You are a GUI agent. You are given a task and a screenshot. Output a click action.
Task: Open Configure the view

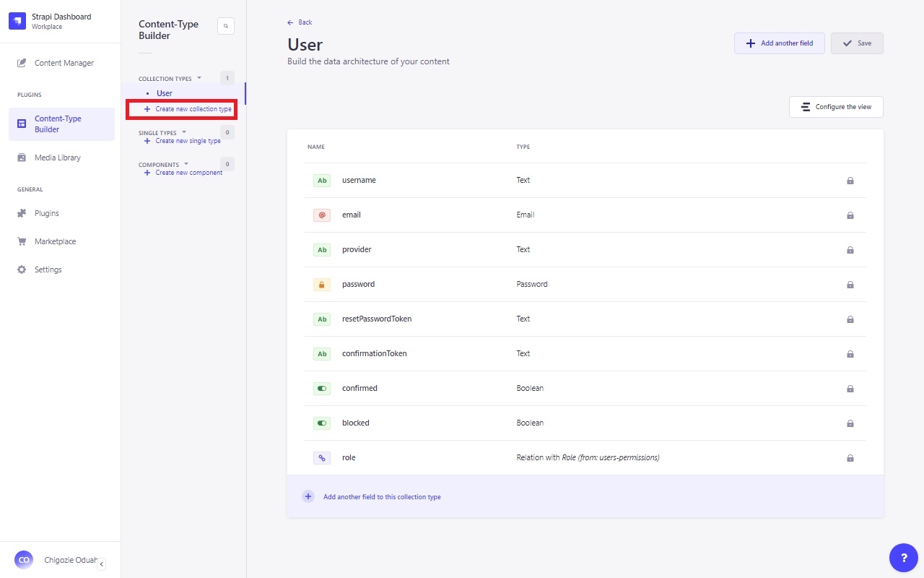pyautogui.click(x=836, y=107)
